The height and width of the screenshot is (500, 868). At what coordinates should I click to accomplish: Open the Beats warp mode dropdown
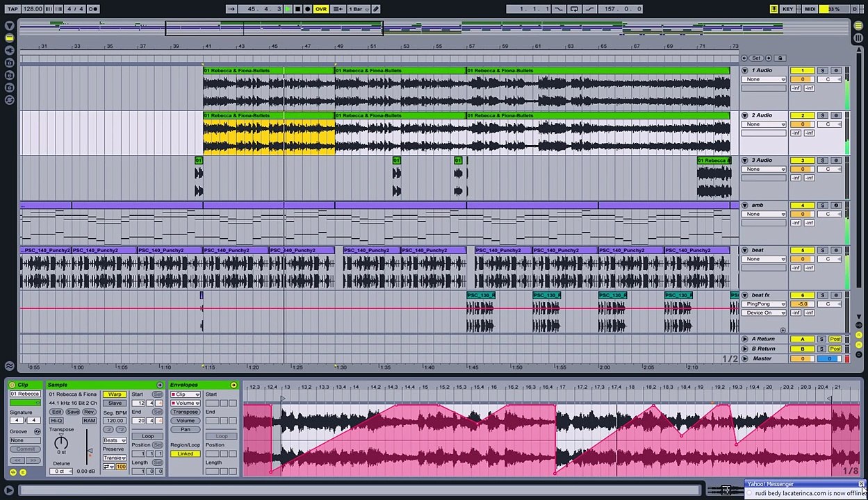tap(114, 440)
